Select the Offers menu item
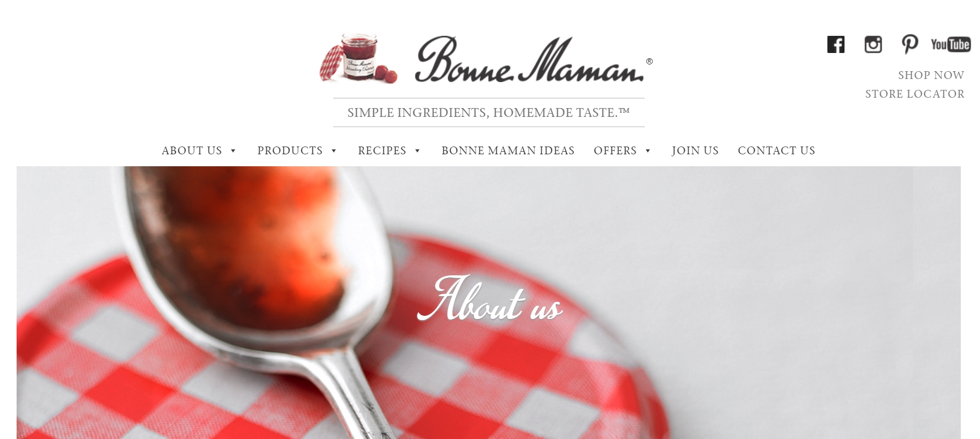The height and width of the screenshot is (439, 980). point(615,151)
